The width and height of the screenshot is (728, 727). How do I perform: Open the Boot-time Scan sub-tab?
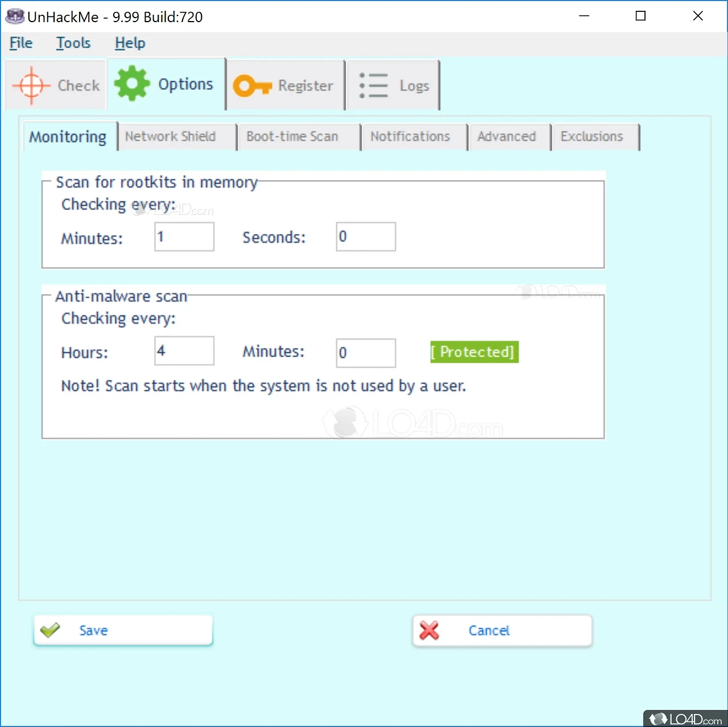coord(299,137)
